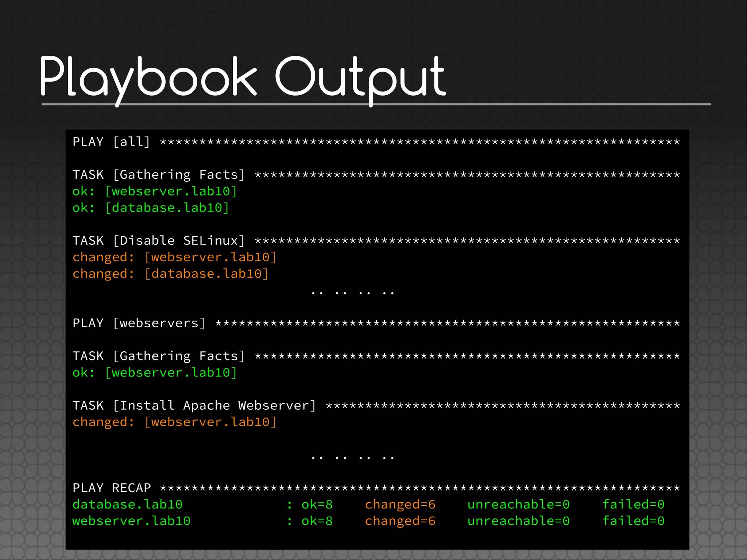Click the PLAY RECAP header line
The height and width of the screenshot is (560, 747).
click(112, 488)
